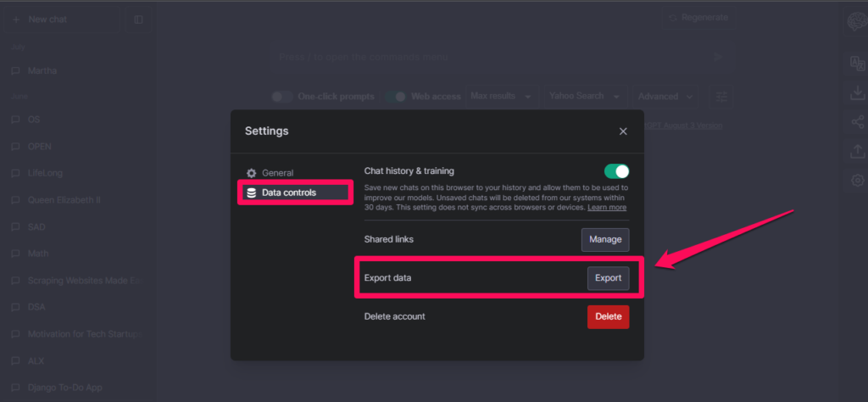Close the Settings dialog with the X
This screenshot has width=868, height=402.
pyautogui.click(x=623, y=131)
